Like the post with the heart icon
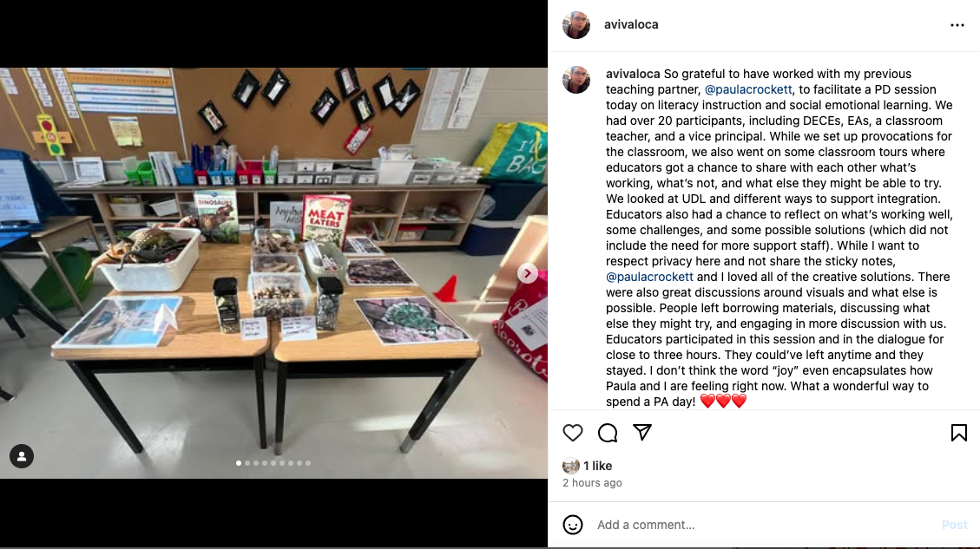Viewport: 980px width, 549px height. click(573, 433)
